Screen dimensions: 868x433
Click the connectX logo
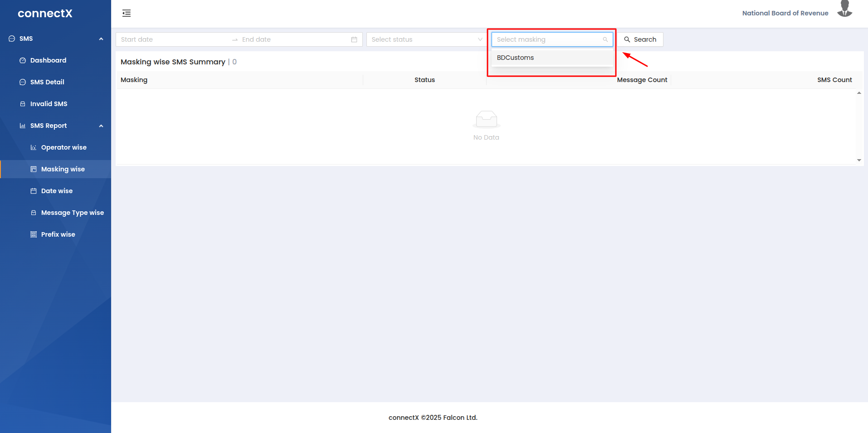(x=45, y=13)
